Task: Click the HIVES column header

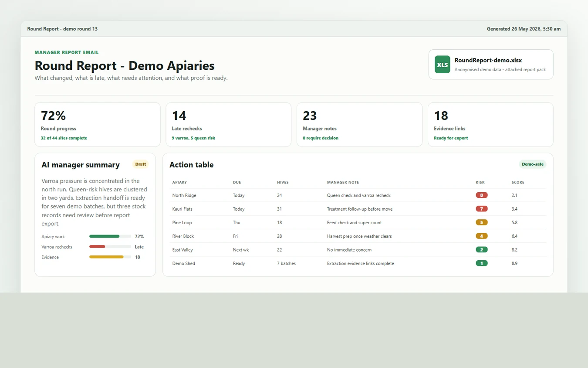Action: (x=283, y=182)
